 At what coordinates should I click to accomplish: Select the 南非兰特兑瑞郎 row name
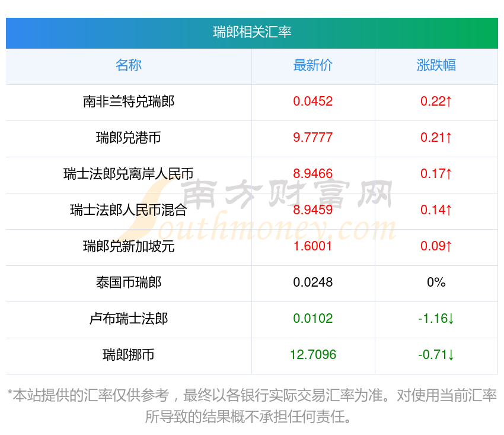129,101
